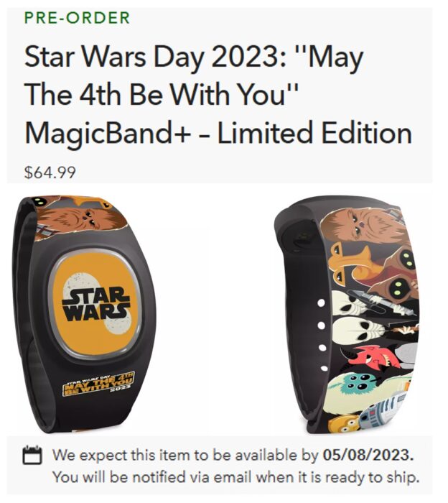Click the email notification notice text
This screenshot has height=503, width=448.
point(236,477)
